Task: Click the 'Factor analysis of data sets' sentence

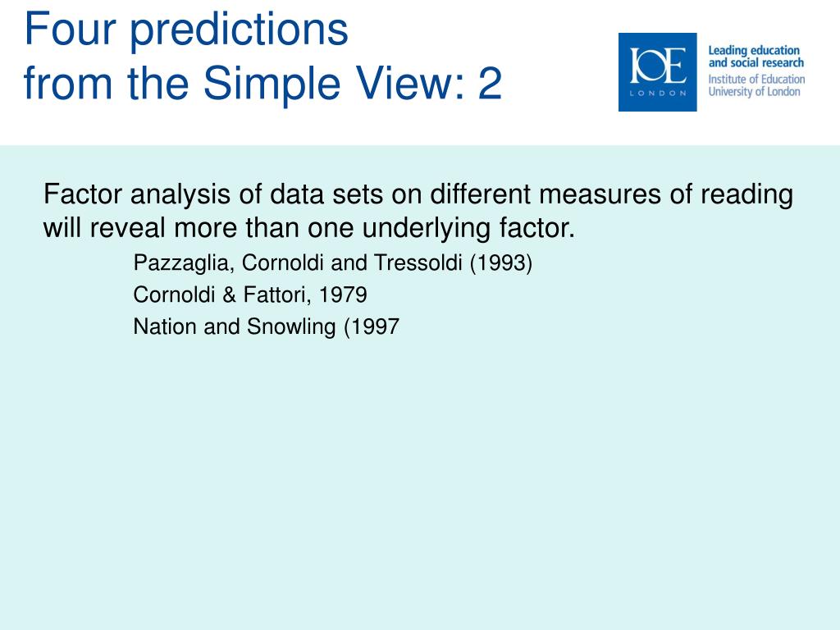Action: pos(418,194)
